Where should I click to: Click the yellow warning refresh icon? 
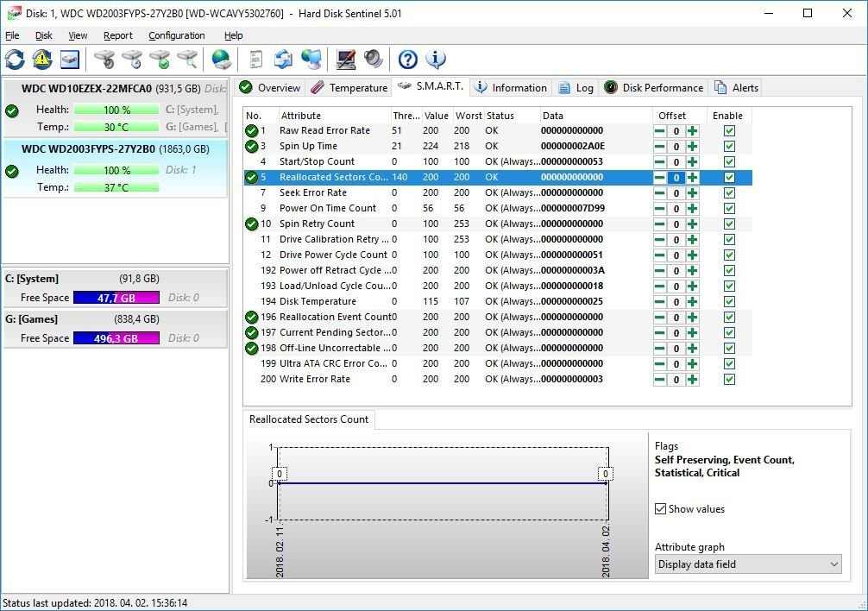click(42, 60)
